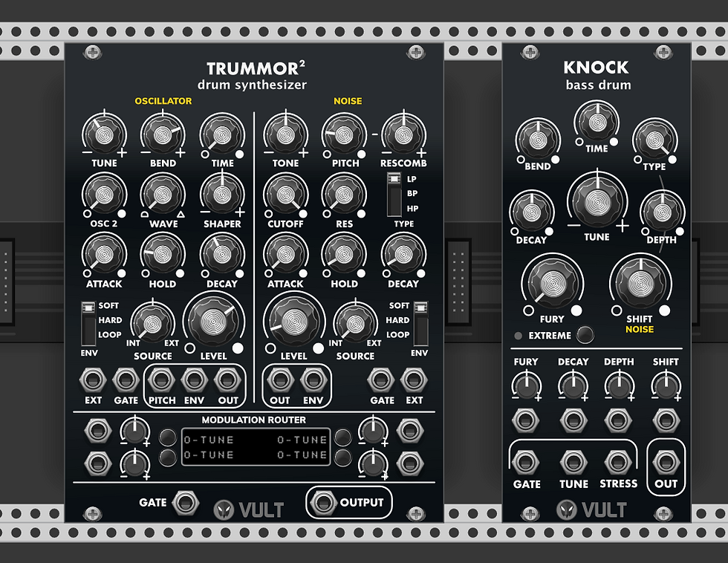The height and width of the screenshot is (563, 728).
Task: Click the noise LEVEL large knob
Action: [293, 321]
